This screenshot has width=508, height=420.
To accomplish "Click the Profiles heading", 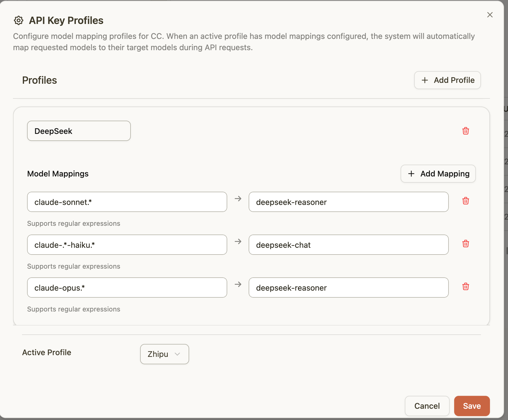I will (39, 80).
